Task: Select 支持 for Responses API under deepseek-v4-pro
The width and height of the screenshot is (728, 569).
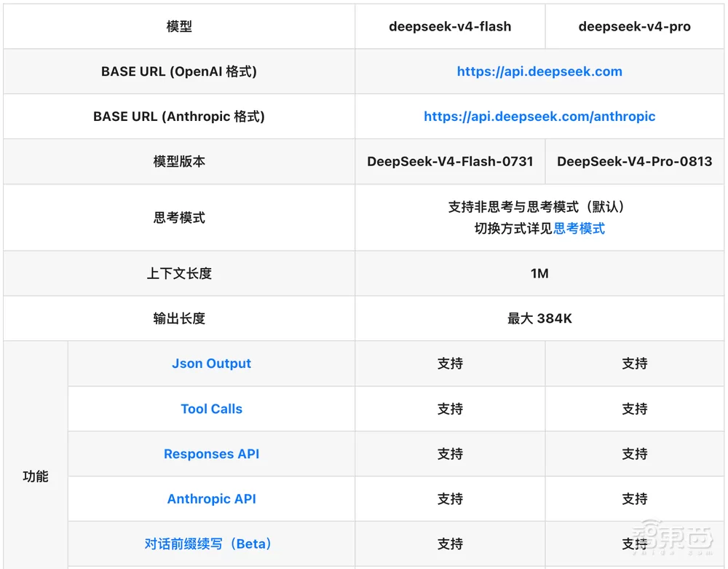Action: [634, 454]
